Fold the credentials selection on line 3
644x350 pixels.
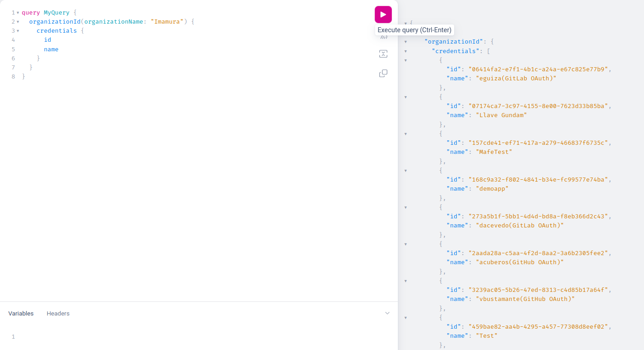tap(18, 31)
